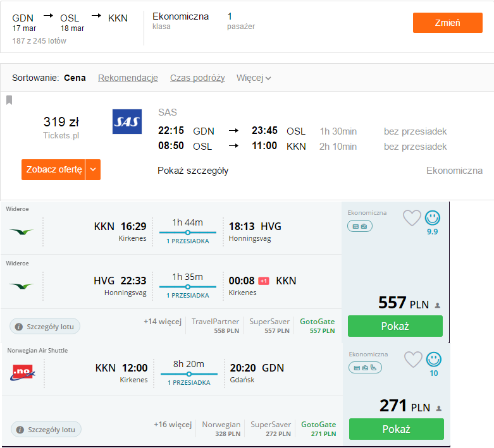Image resolution: width=494 pixels, height=448 pixels.
Task: Click the 319 zł price text
Action: click(x=61, y=122)
